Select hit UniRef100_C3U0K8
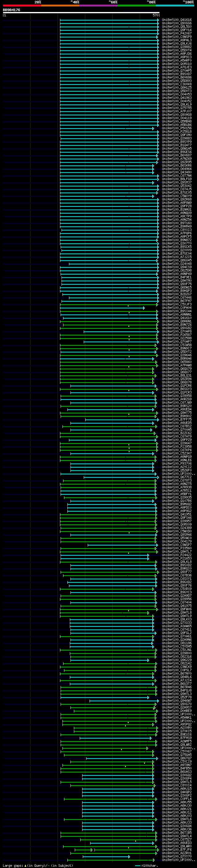 [x=177, y=84]
